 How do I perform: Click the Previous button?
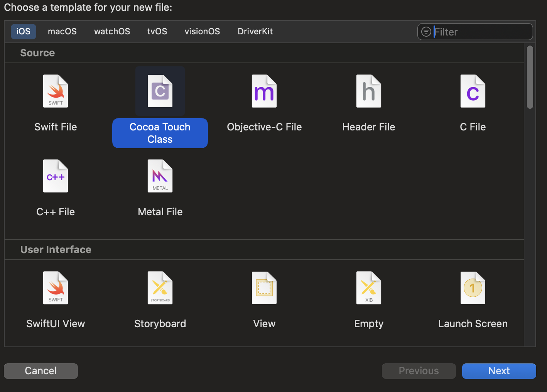click(419, 371)
